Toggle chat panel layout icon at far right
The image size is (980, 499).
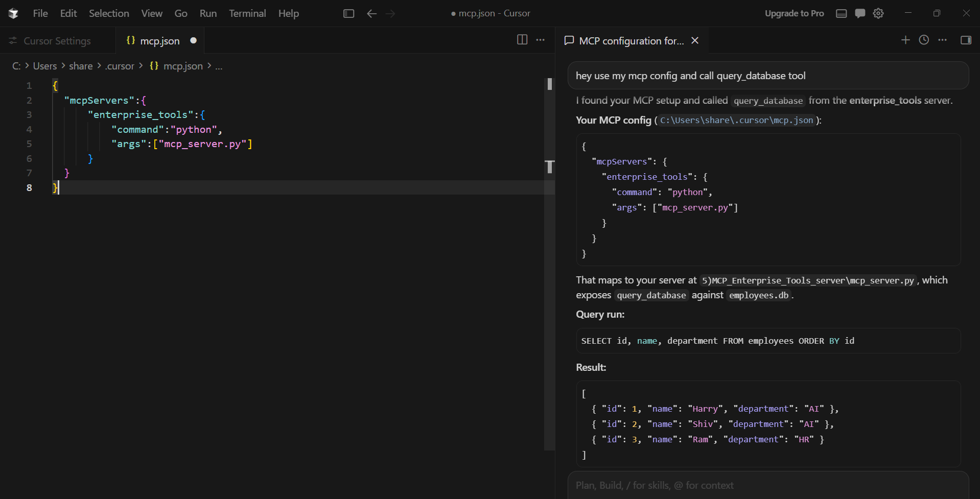(x=966, y=40)
